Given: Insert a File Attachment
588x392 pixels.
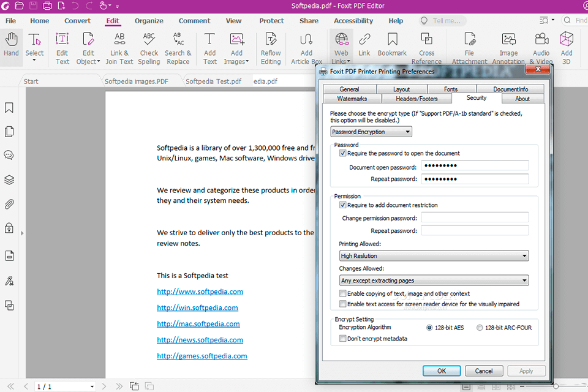Looking at the screenshot, I should click(469, 49).
